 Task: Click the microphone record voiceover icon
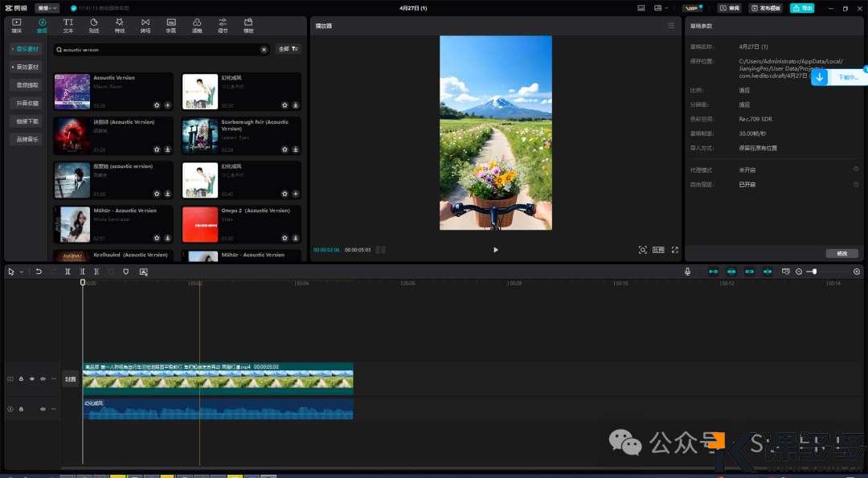687,272
